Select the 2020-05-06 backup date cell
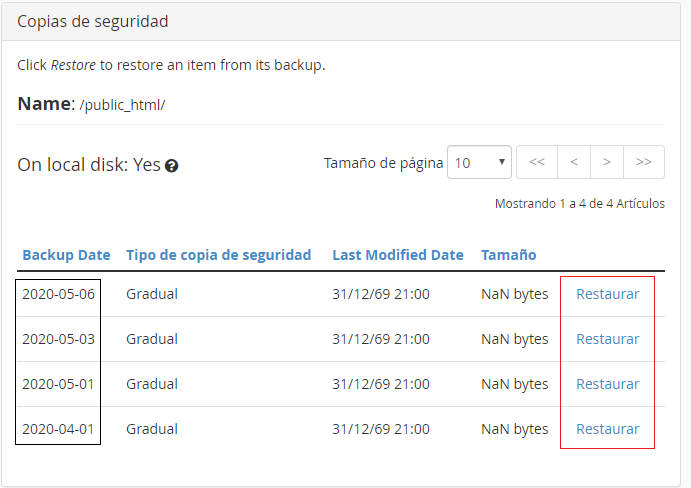691x488 pixels. click(58, 294)
